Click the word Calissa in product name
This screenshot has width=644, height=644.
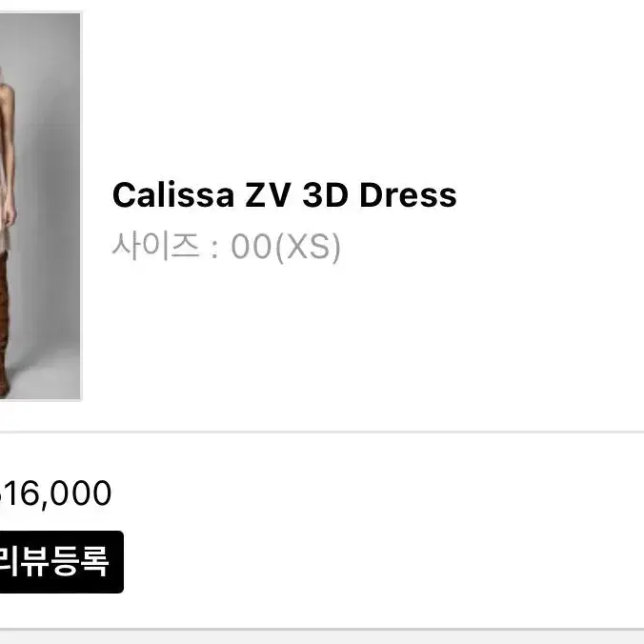click(173, 195)
